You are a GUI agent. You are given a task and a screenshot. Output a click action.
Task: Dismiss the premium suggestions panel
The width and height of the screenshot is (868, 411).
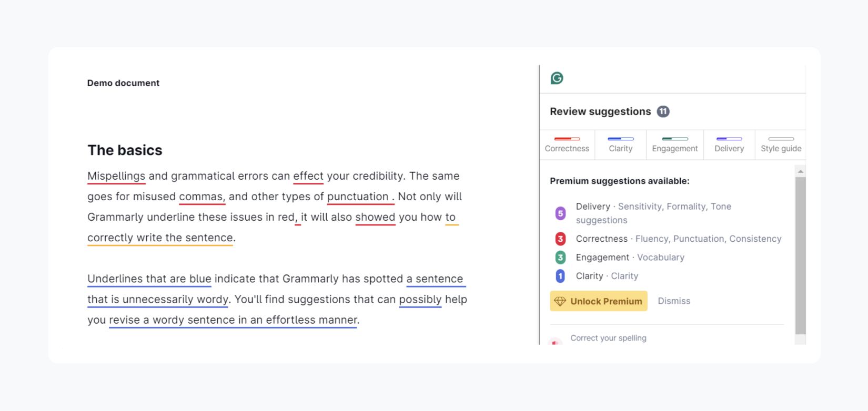(x=674, y=301)
